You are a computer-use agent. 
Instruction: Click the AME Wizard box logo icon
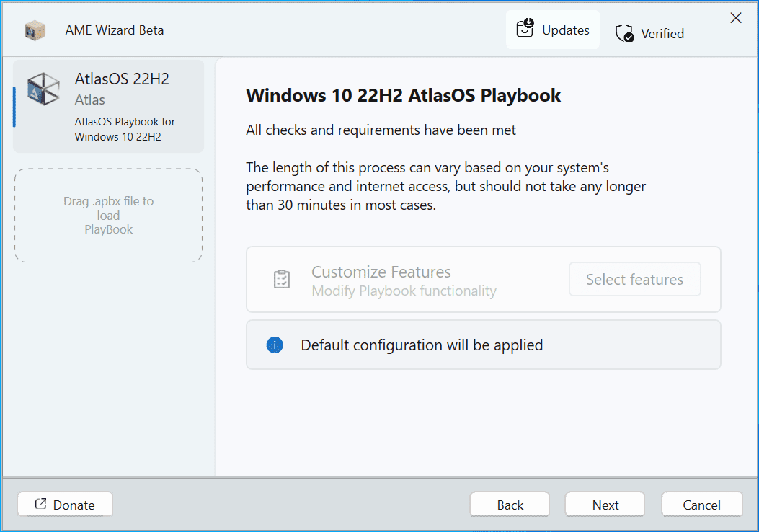pos(35,30)
